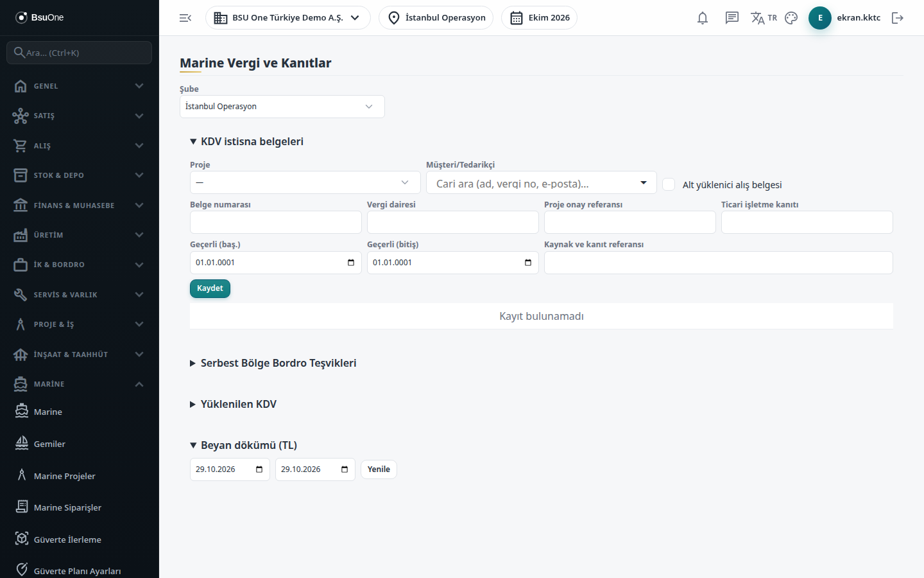The width and height of the screenshot is (924, 578).
Task: Collapse MARİNE sidebar menu
Action: click(80, 384)
